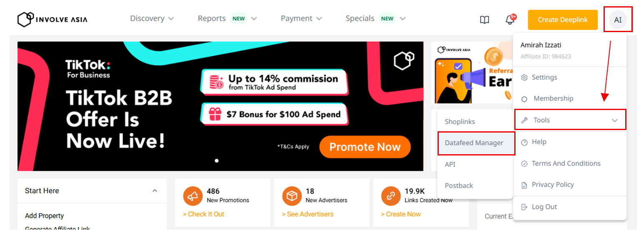
Task: Select Shoplinks from the submenu
Action: (460, 122)
